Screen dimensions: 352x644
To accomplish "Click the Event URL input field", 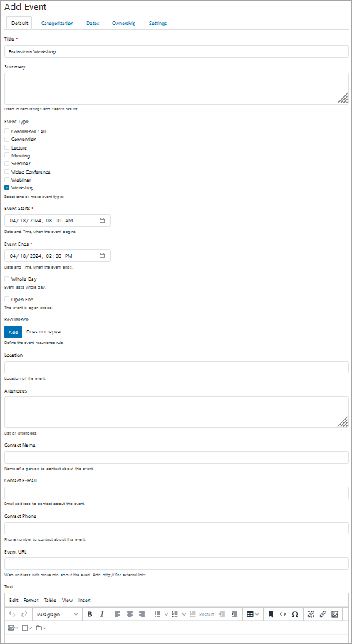I will (177, 563).
